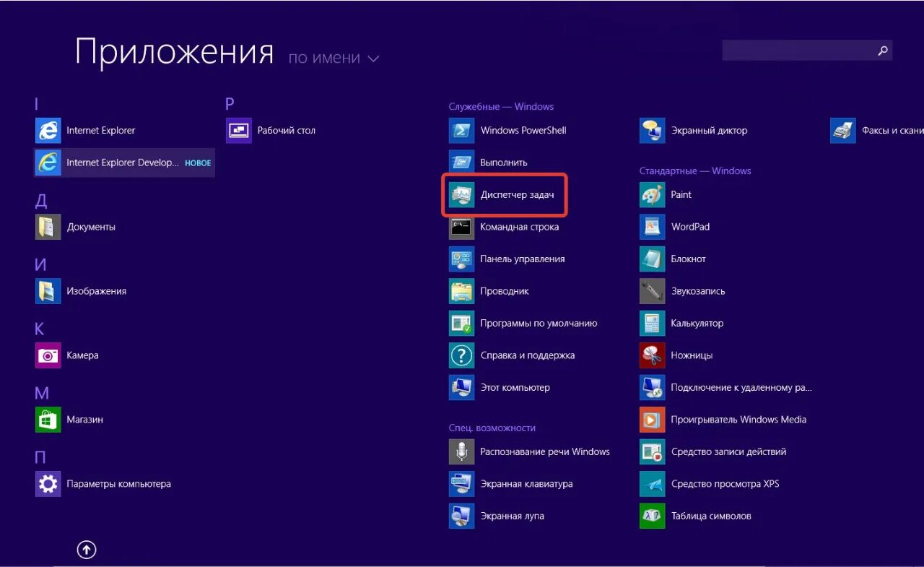Open the Internet Explorer app icon
The height and width of the screenshot is (567, 924).
pos(48,131)
